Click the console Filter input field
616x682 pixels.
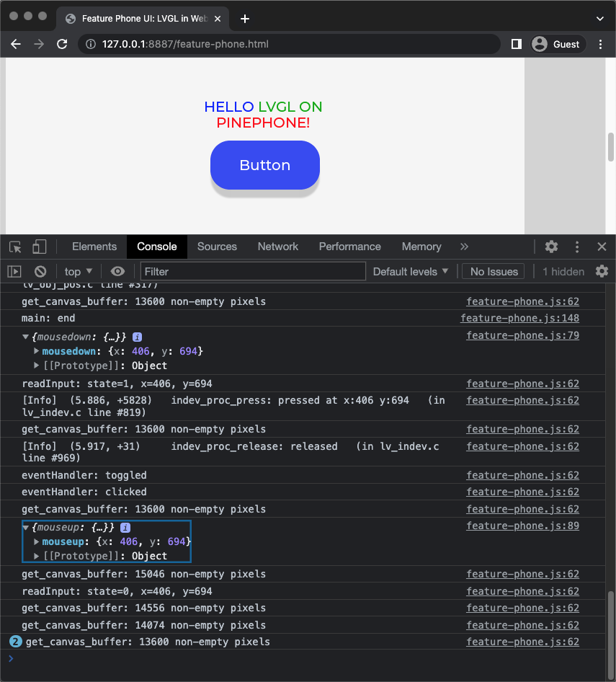click(252, 272)
